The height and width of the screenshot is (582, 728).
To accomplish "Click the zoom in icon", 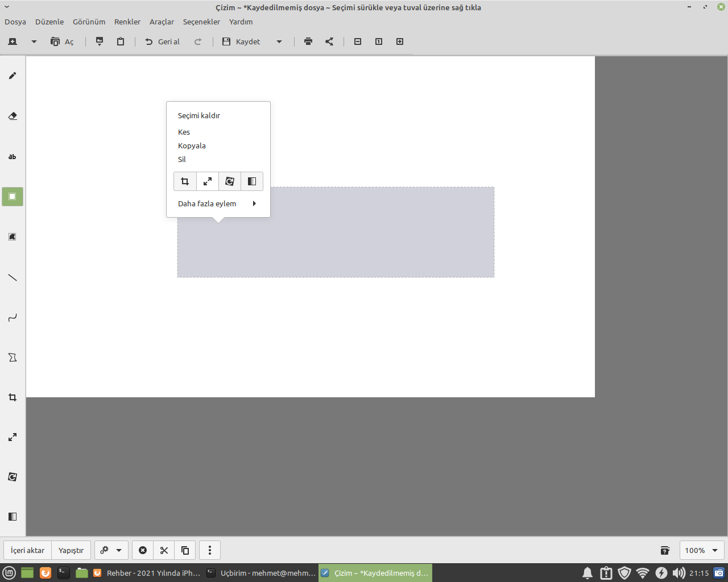I will coord(400,41).
